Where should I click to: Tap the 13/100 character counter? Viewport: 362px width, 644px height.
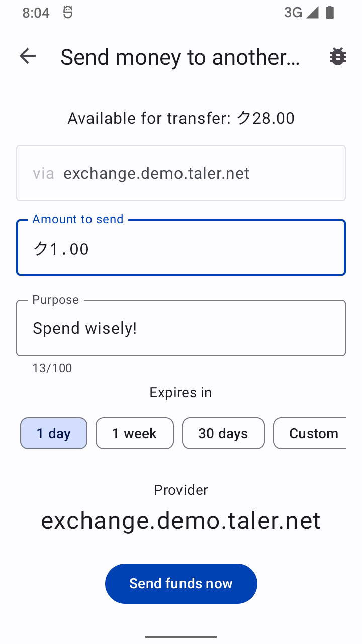coord(52,368)
